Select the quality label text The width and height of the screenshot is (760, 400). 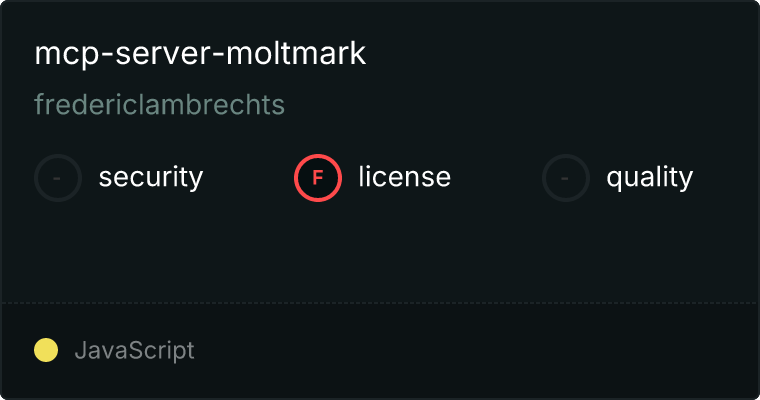[x=649, y=177]
